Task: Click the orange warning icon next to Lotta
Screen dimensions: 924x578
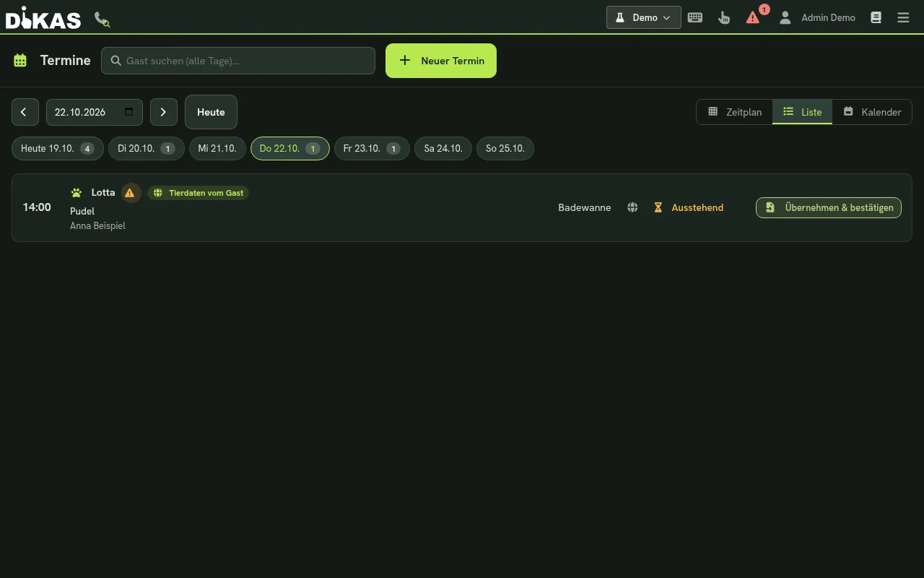Action: pos(130,193)
